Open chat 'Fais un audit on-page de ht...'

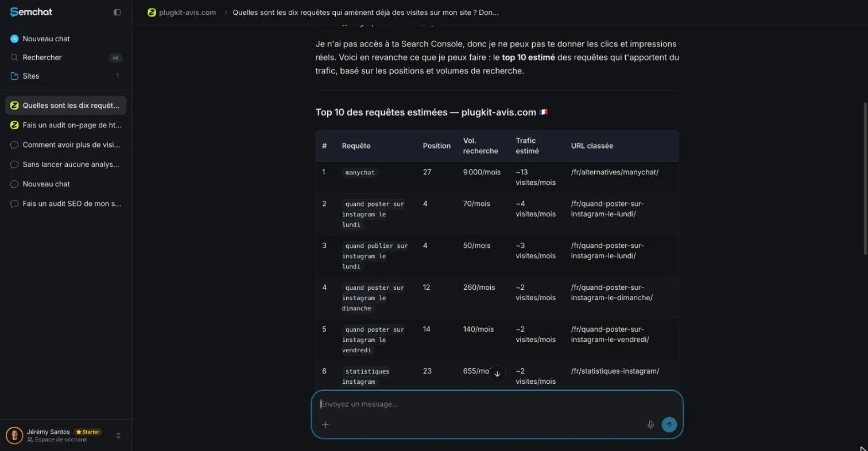coord(66,125)
